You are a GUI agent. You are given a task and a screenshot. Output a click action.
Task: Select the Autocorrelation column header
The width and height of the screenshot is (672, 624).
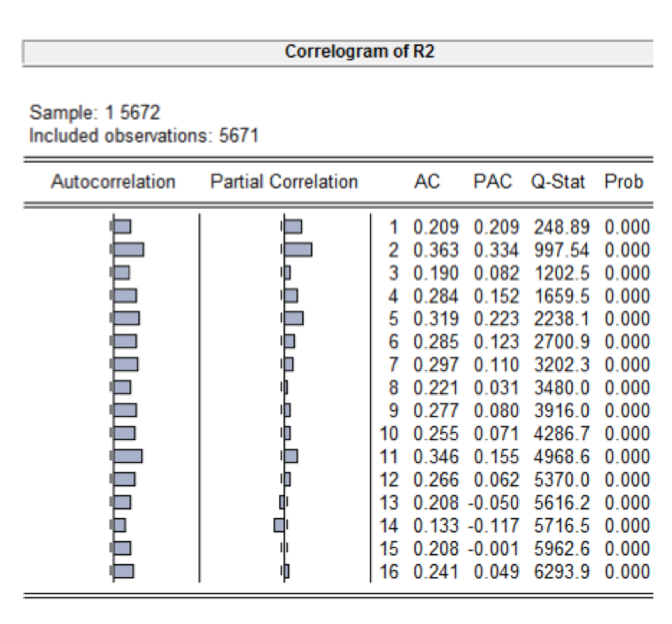coord(113,182)
